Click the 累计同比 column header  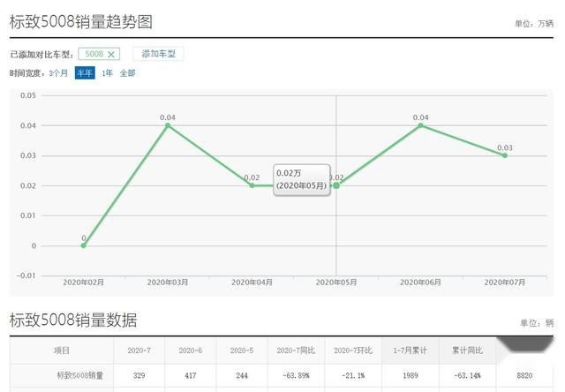[467, 351]
